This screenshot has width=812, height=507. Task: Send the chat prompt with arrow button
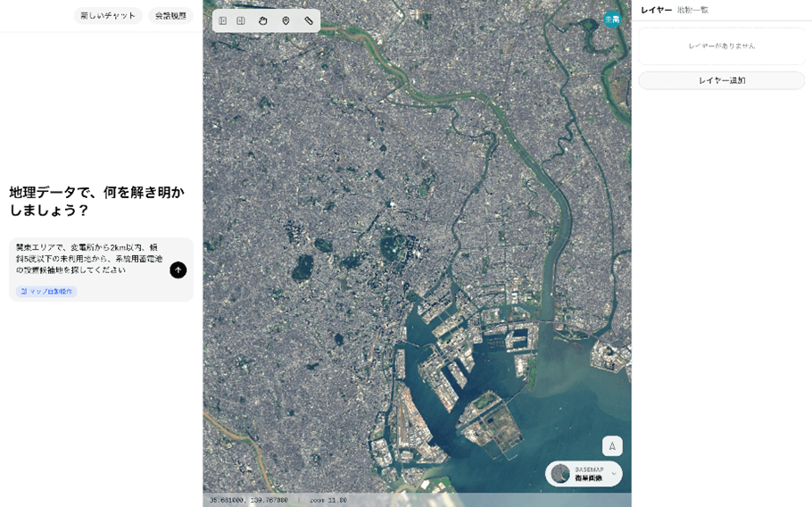click(178, 270)
